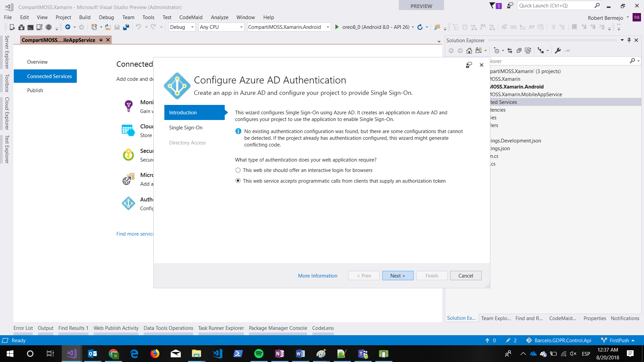Choose the authorization token web service option

pos(238,181)
